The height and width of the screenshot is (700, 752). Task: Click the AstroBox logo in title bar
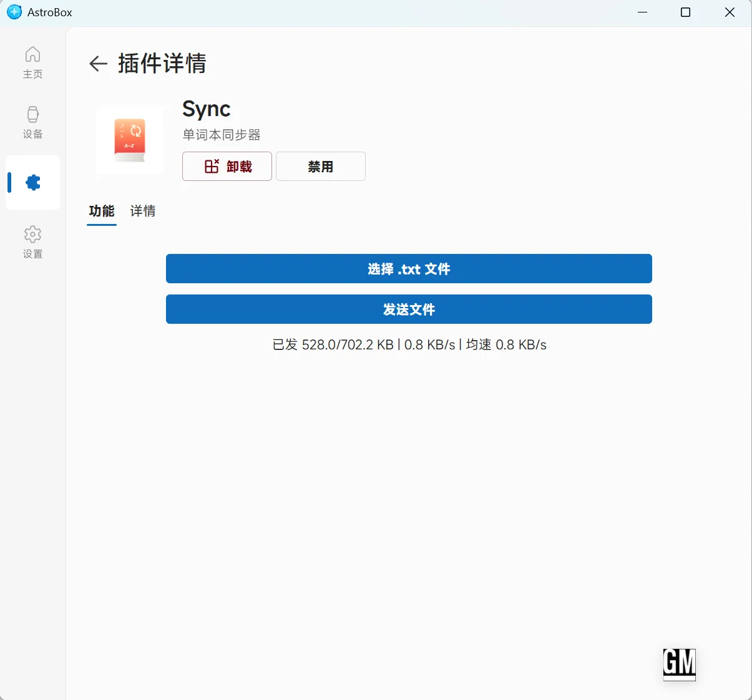click(x=14, y=12)
